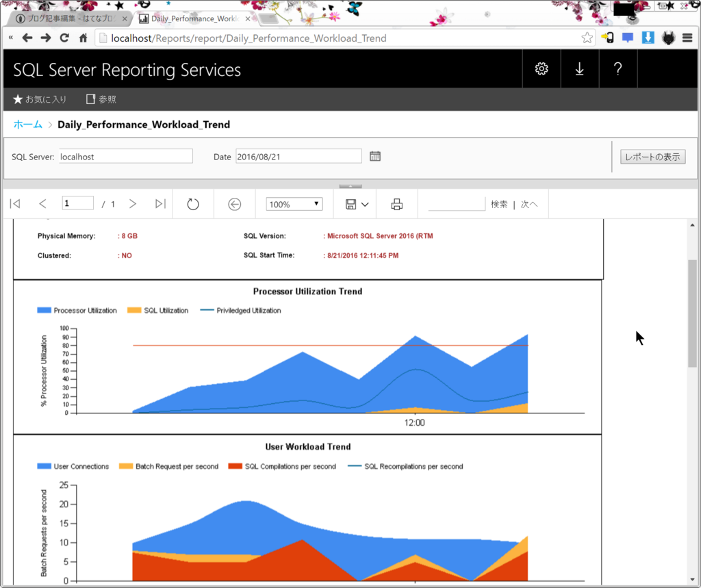Click 'Priviledged Utilization' legend label
This screenshot has width=701, height=588.
[x=248, y=310]
